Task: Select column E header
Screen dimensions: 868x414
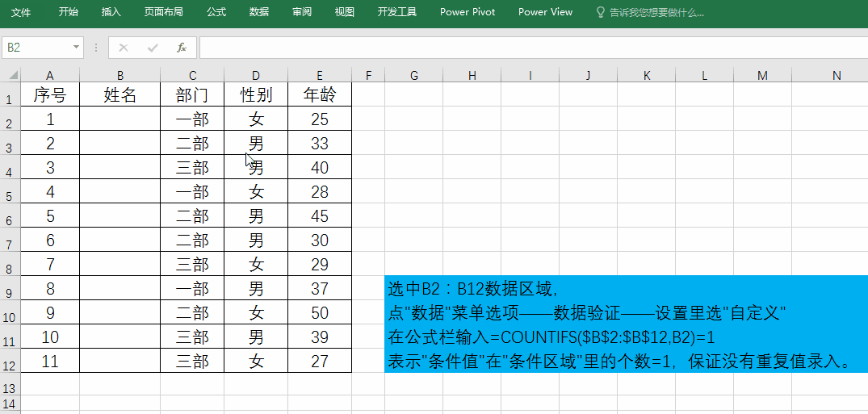Action: (320, 75)
